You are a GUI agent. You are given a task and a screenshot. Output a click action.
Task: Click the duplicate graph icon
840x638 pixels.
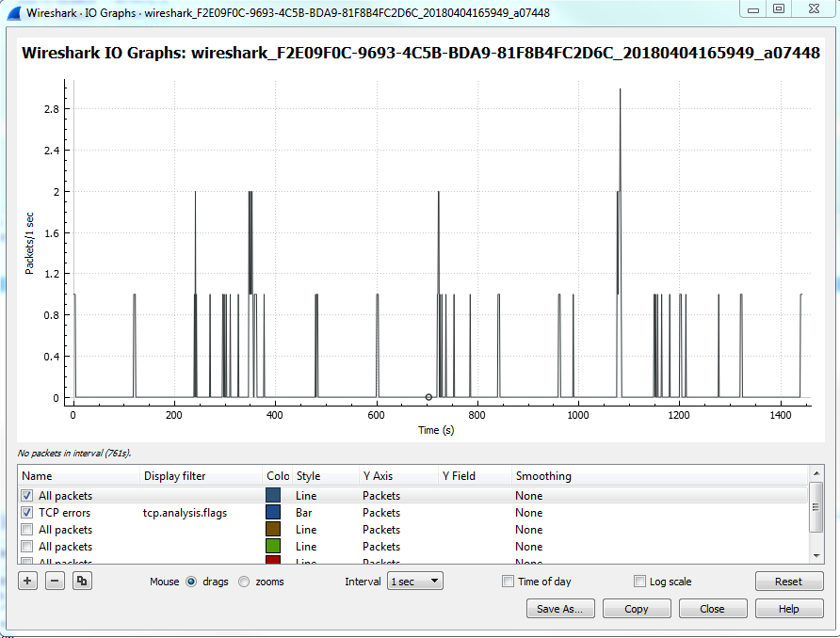tap(83, 582)
